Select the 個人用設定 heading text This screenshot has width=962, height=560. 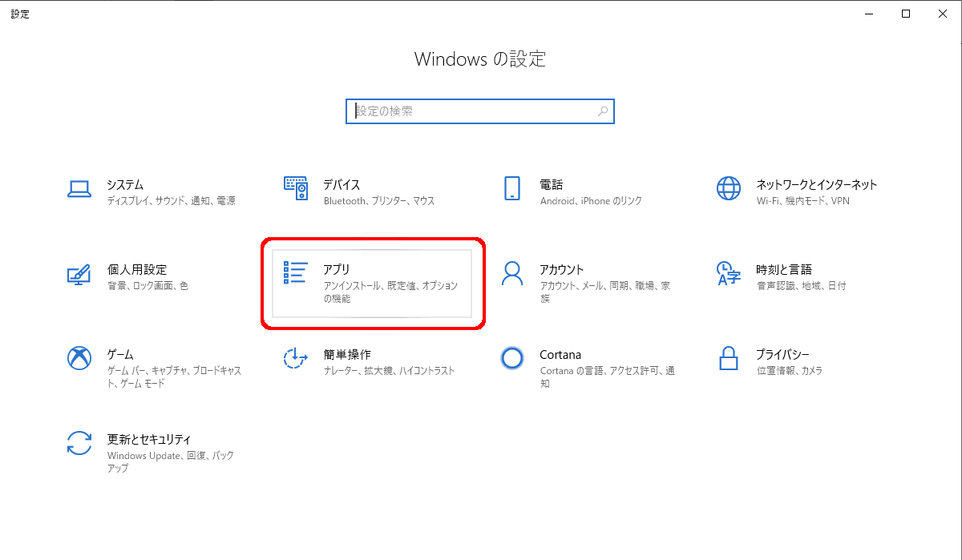tap(137, 269)
